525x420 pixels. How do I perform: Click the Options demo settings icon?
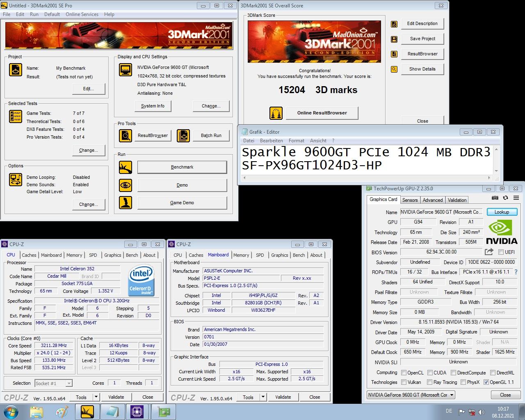coord(16,180)
